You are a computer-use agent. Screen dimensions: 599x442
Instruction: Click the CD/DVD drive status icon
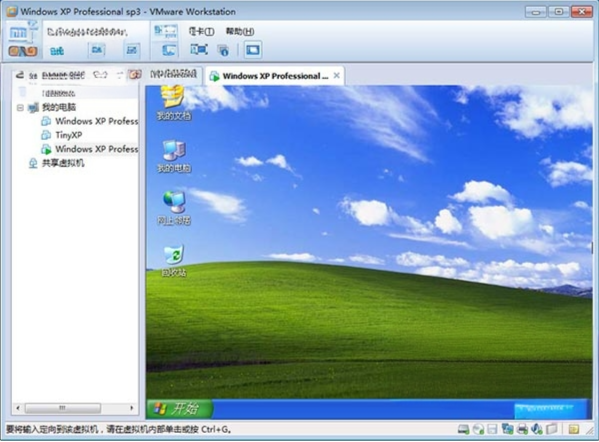pyautogui.click(x=478, y=429)
